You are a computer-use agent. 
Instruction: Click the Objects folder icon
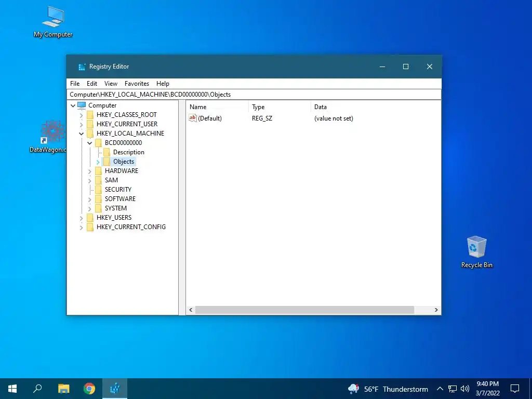107,162
